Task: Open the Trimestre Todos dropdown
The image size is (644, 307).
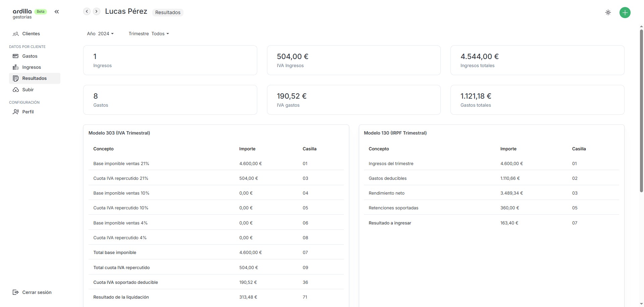Action: pyautogui.click(x=149, y=34)
